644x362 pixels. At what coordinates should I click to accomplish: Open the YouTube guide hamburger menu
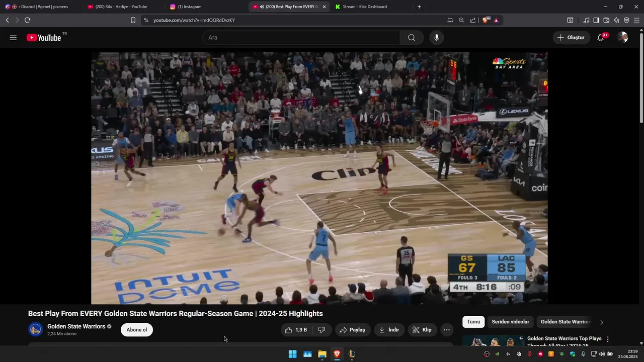(x=13, y=38)
